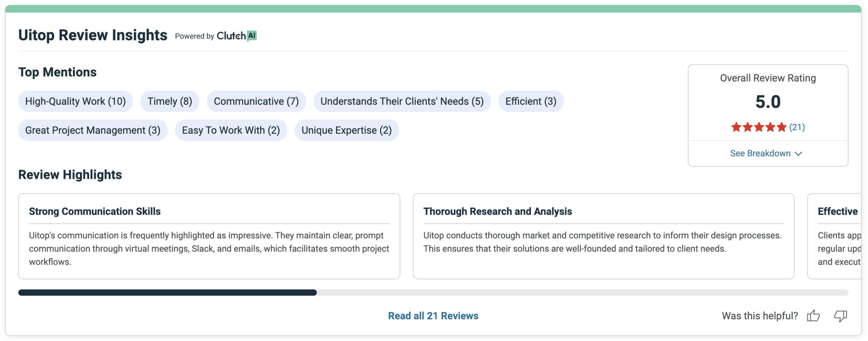Click the thumbs down not helpful icon
The image size is (868, 341).
tap(841, 316)
